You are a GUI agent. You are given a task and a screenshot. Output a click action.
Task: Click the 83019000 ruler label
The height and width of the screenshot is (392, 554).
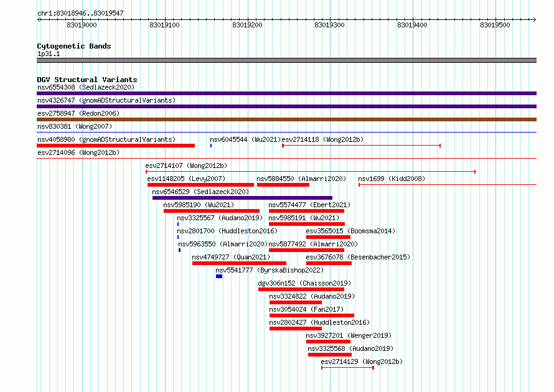82,25
